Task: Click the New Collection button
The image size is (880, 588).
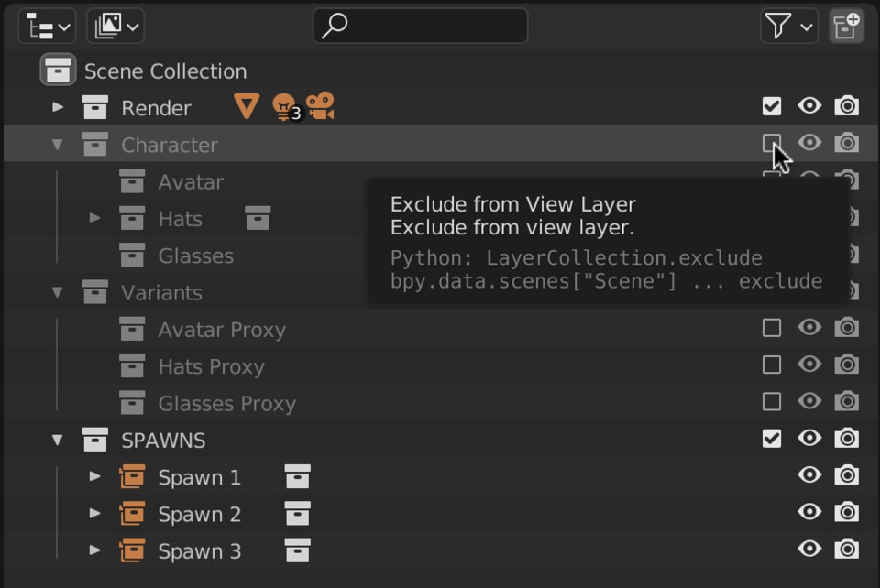Action: [845, 25]
